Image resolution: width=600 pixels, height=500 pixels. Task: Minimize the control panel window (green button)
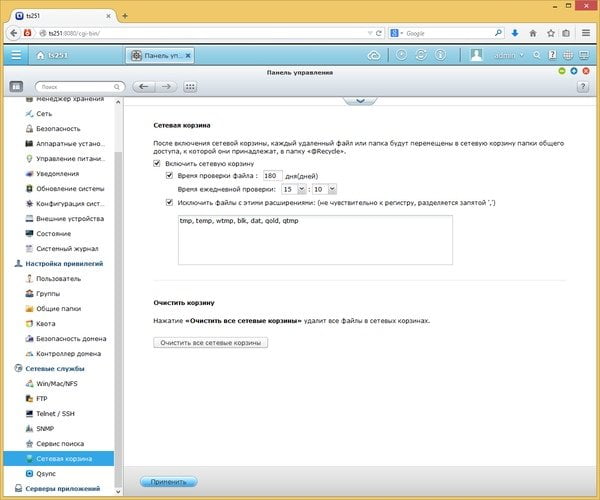[x=561, y=71]
